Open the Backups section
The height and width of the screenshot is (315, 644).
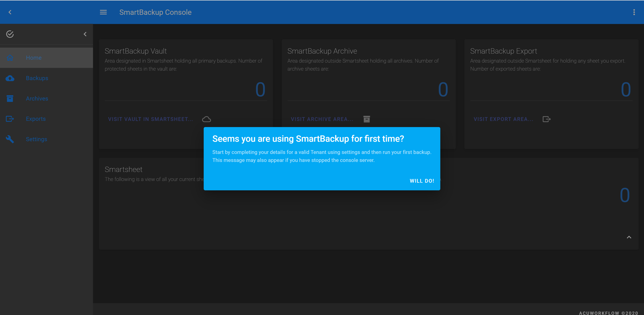(x=37, y=78)
